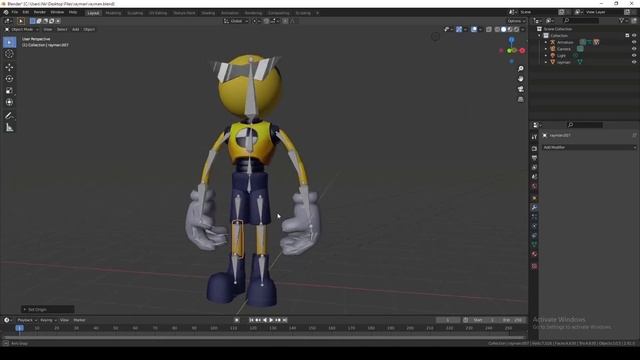Hide the rayman object in outliner
640x360 pixels.
point(634,62)
